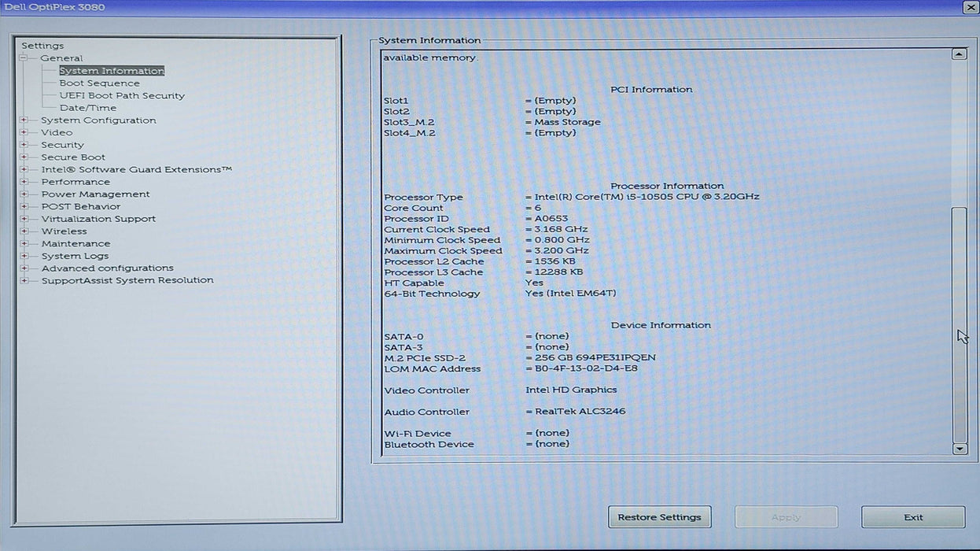Select Wireless label
980x551 pixels.
pyautogui.click(x=64, y=231)
